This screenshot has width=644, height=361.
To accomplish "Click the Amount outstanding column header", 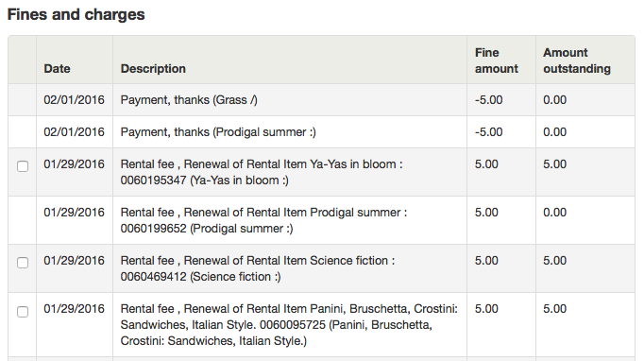I will [x=577, y=60].
